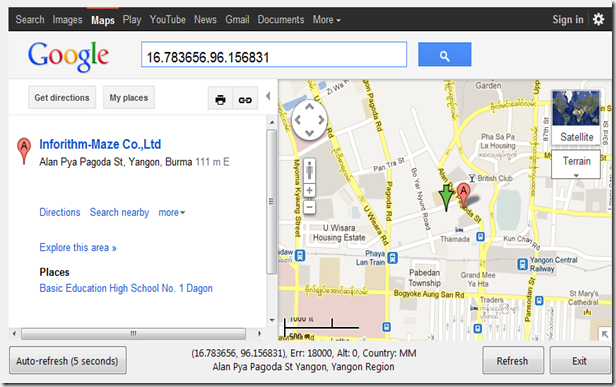The image size is (616, 387).
Task: Click the Get directions button
Action: pyautogui.click(x=62, y=97)
